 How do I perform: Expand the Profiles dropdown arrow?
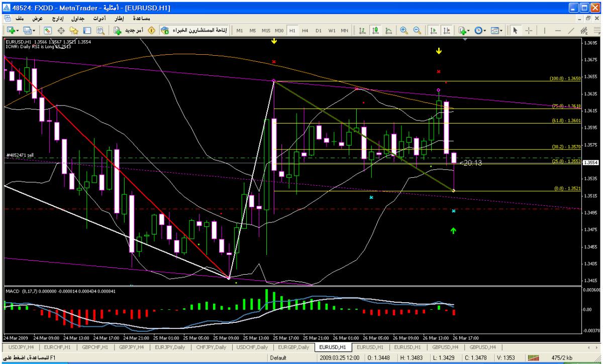34,31
